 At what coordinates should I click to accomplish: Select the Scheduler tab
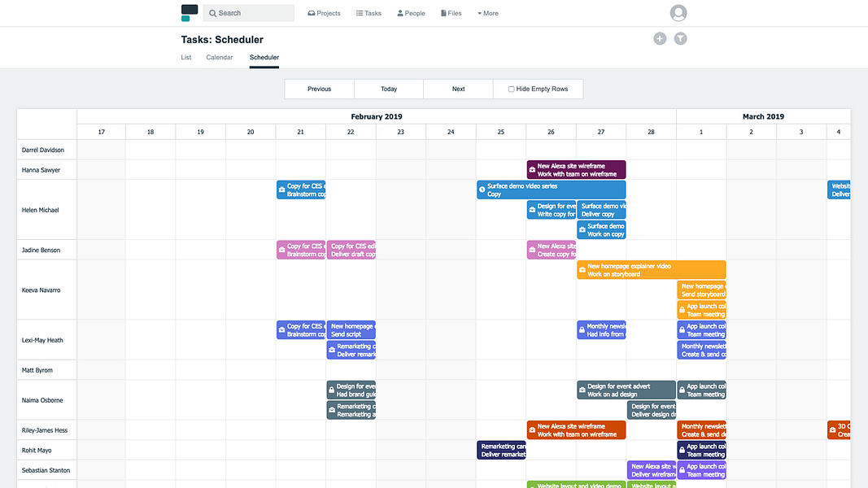[x=264, y=58]
